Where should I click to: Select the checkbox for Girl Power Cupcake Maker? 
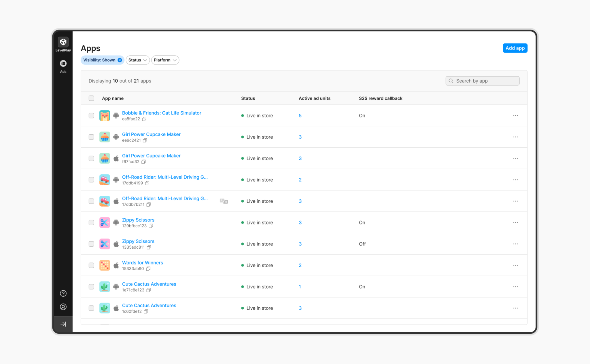91,137
